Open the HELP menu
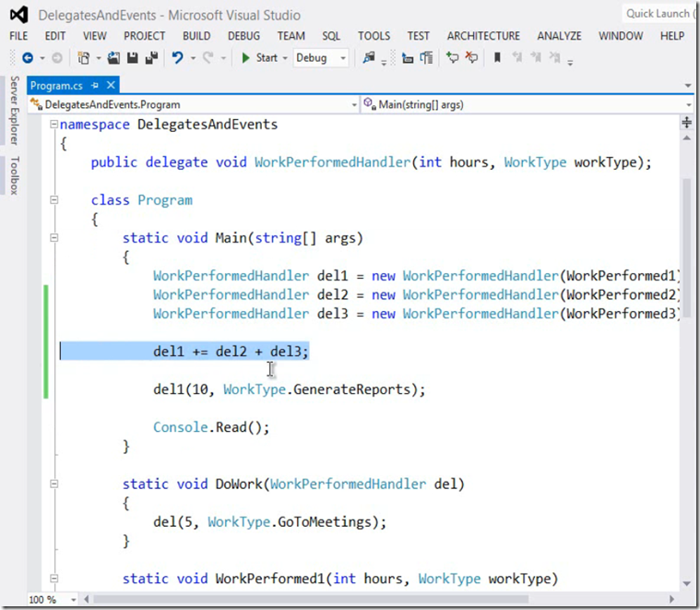This screenshot has height=610, width=700. [x=672, y=36]
